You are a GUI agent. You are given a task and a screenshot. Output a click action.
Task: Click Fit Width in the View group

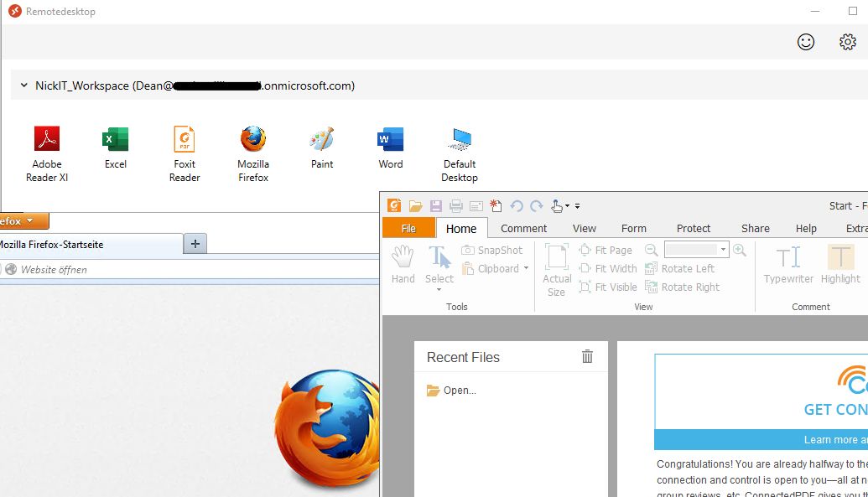point(608,268)
